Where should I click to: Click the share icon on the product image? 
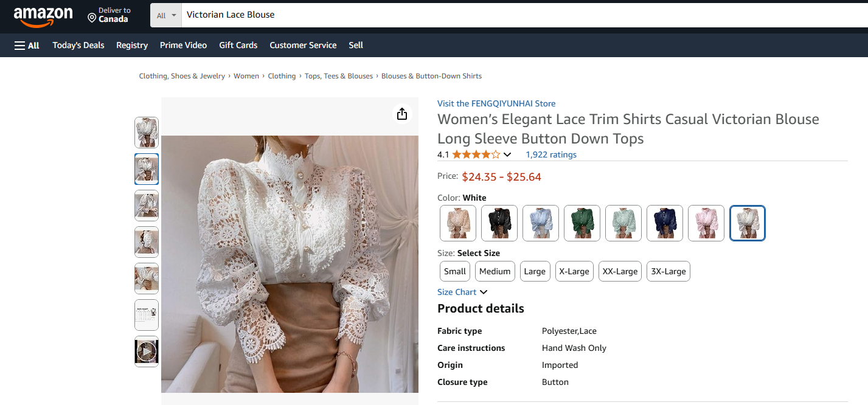click(x=401, y=114)
